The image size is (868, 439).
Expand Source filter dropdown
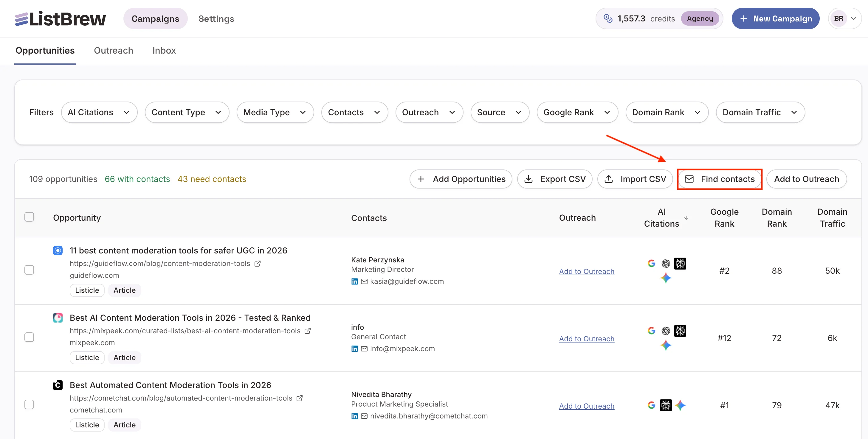pyautogui.click(x=500, y=113)
